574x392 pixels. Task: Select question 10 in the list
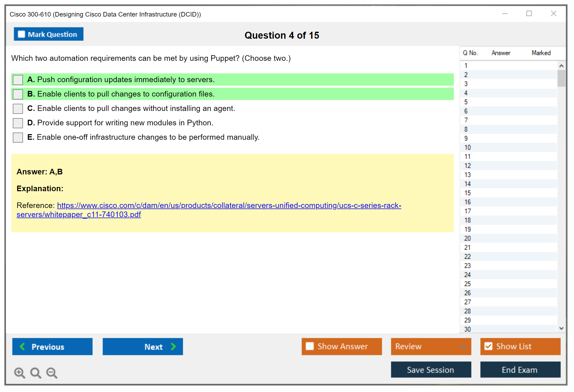(x=468, y=147)
